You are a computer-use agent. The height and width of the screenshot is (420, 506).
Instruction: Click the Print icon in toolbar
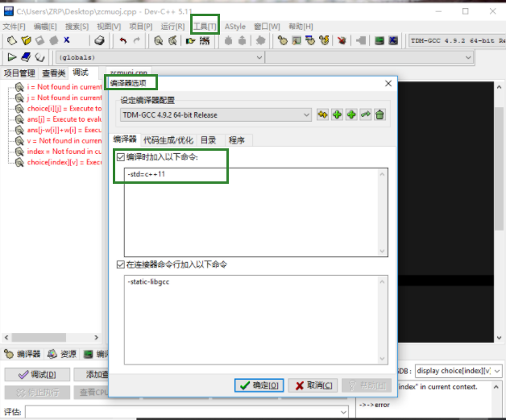coord(99,40)
